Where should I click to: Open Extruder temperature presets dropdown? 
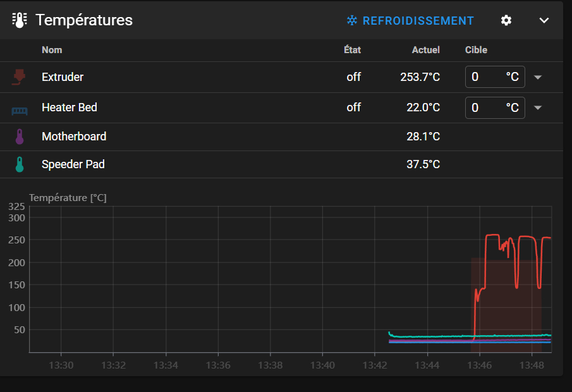537,77
